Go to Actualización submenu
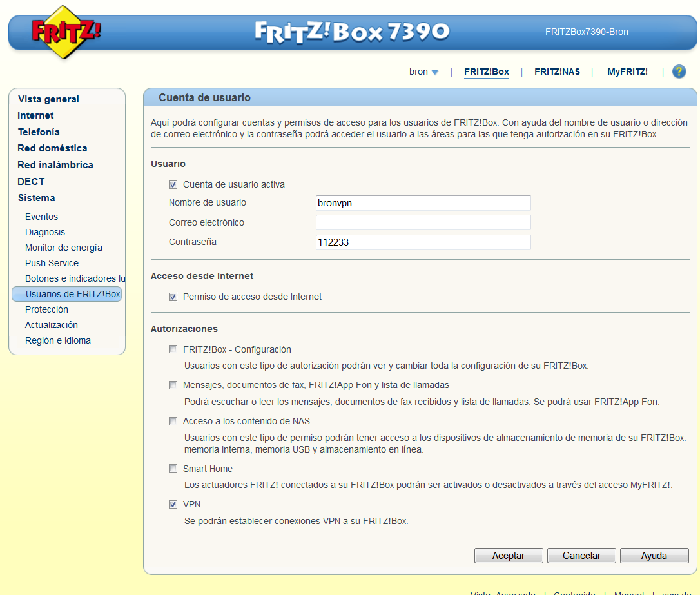This screenshot has height=595, width=700. (52, 325)
